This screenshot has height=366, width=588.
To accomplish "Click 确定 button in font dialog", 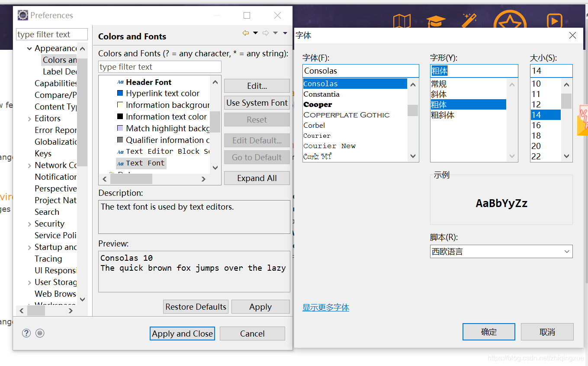I will point(489,332).
